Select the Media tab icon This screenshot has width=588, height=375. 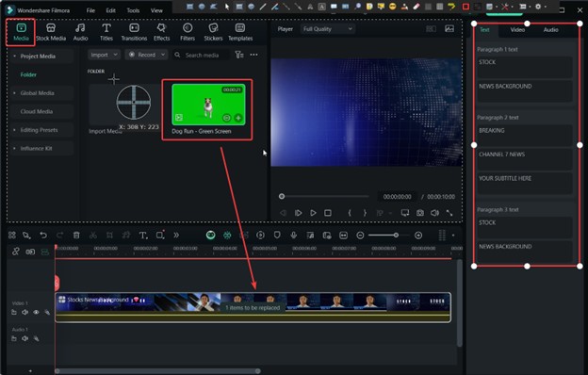21,28
